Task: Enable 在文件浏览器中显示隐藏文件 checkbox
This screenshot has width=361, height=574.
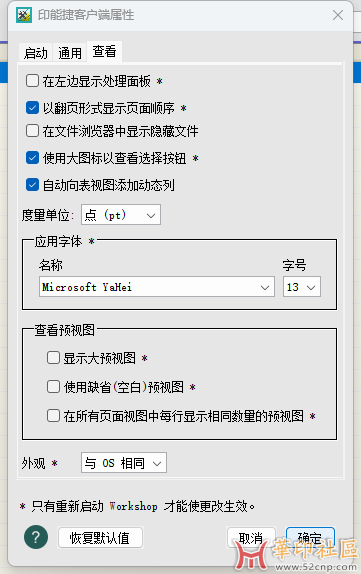Action: [x=32, y=130]
